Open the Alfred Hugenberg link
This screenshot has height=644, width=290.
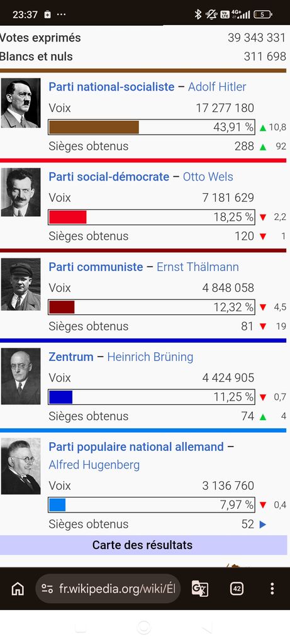click(94, 465)
